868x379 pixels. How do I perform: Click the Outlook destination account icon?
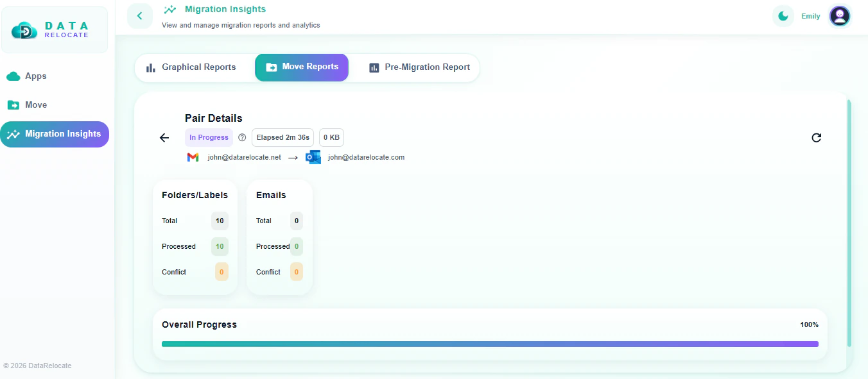(x=313, y=158)
